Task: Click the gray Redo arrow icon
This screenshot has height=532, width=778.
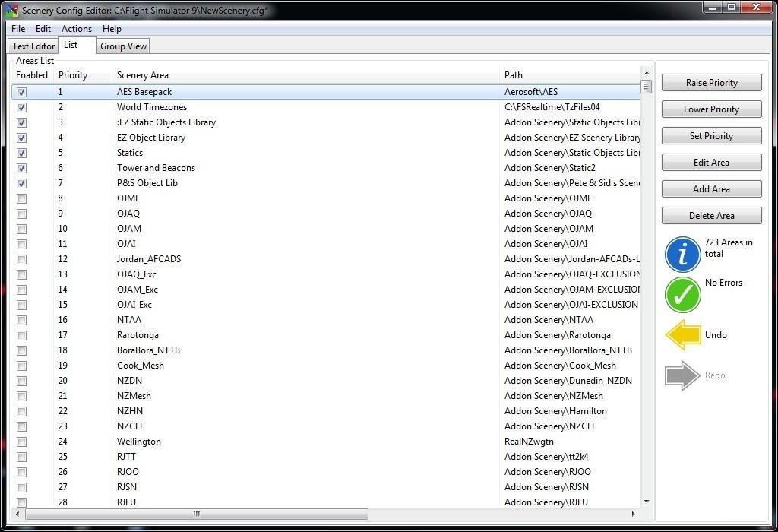Action: [683, 375]
